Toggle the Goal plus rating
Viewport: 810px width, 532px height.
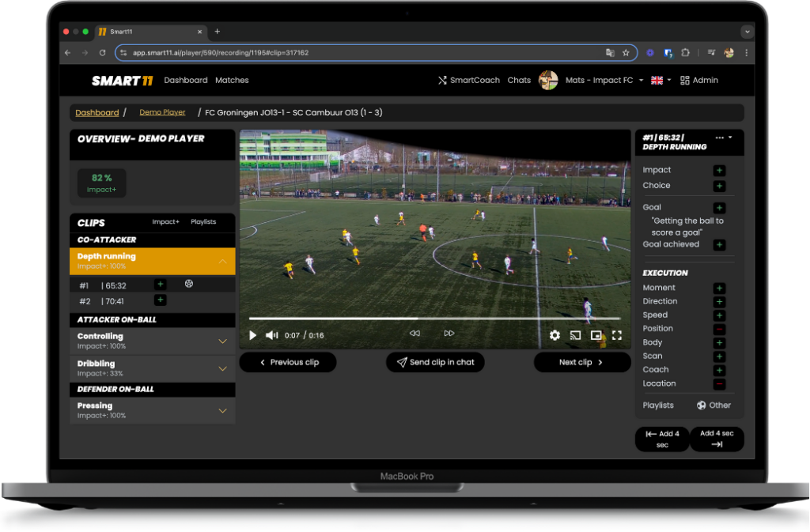coord(719,207)
